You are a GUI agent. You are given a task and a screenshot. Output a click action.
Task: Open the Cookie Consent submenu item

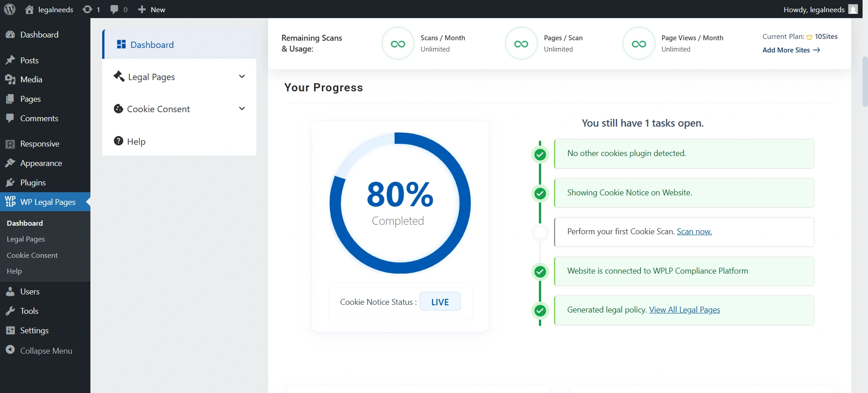pos(32,255)
